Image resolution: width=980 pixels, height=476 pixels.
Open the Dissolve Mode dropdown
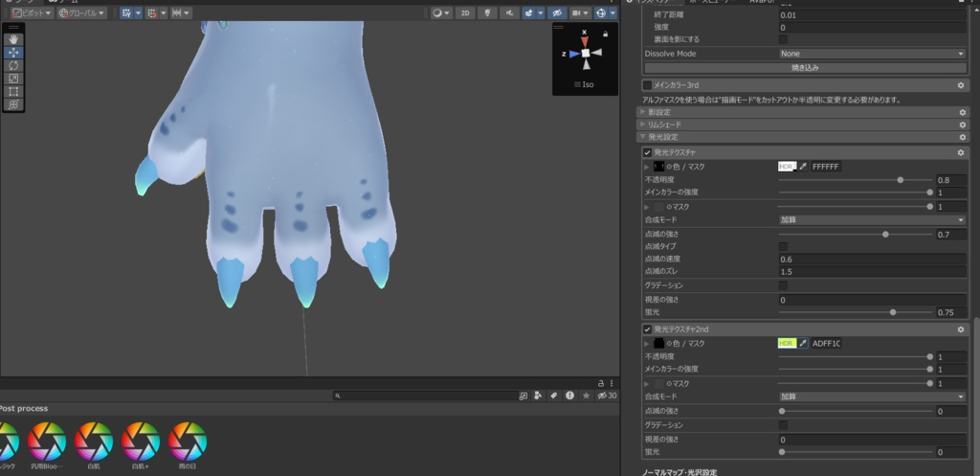873,54
